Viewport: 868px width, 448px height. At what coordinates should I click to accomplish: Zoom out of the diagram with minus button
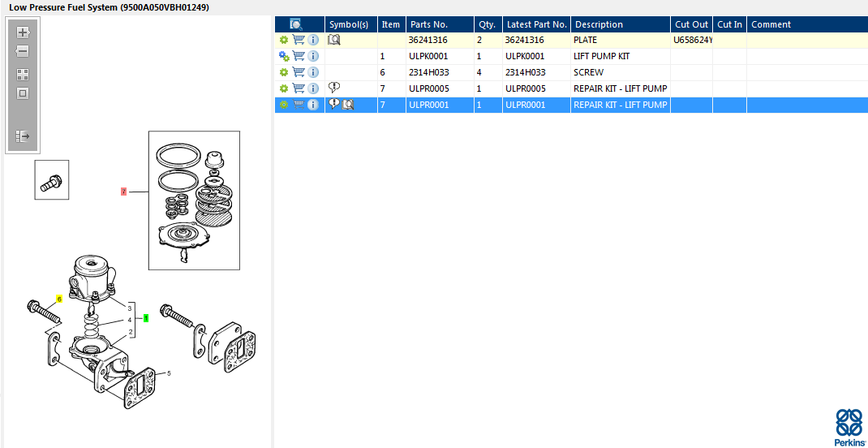[x=23, y=51]
